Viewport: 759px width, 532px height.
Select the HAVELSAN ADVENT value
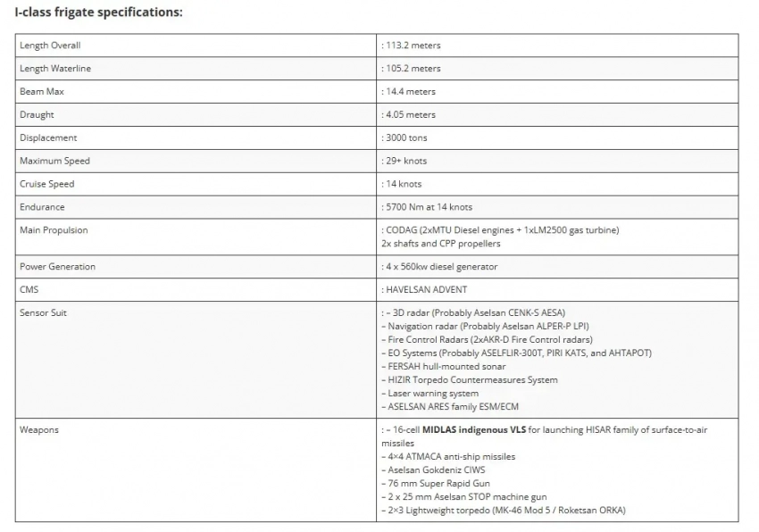[425, 290]
